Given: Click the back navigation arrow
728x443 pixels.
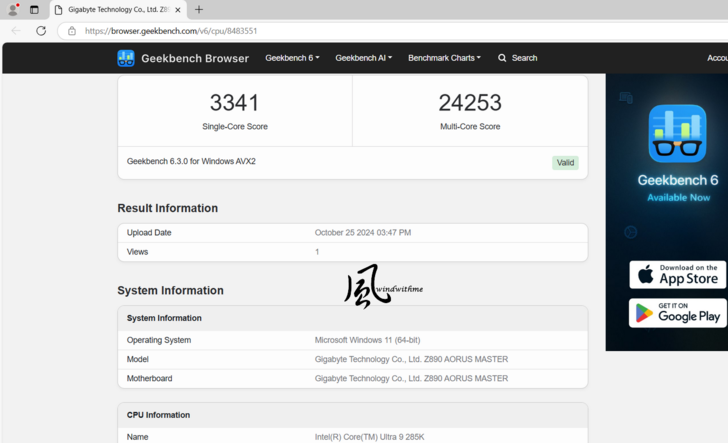Looking at the screenshot, I should point(16,31).
